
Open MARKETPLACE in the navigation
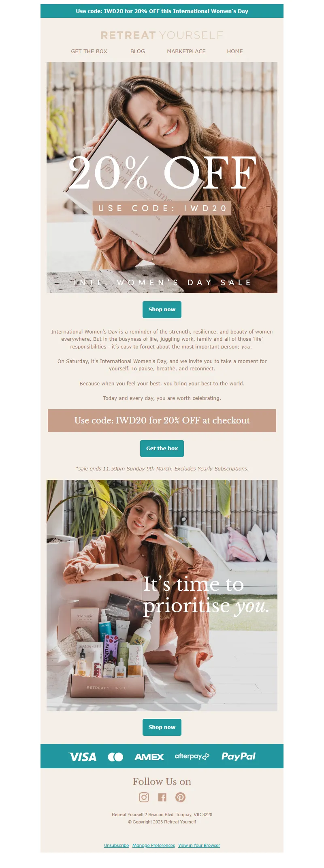coord(186,51)
